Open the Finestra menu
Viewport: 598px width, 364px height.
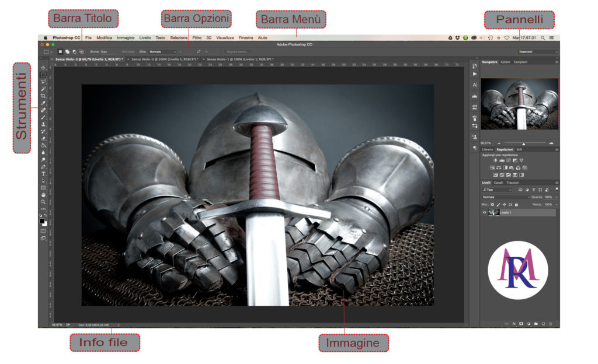[x=246, y=38]
